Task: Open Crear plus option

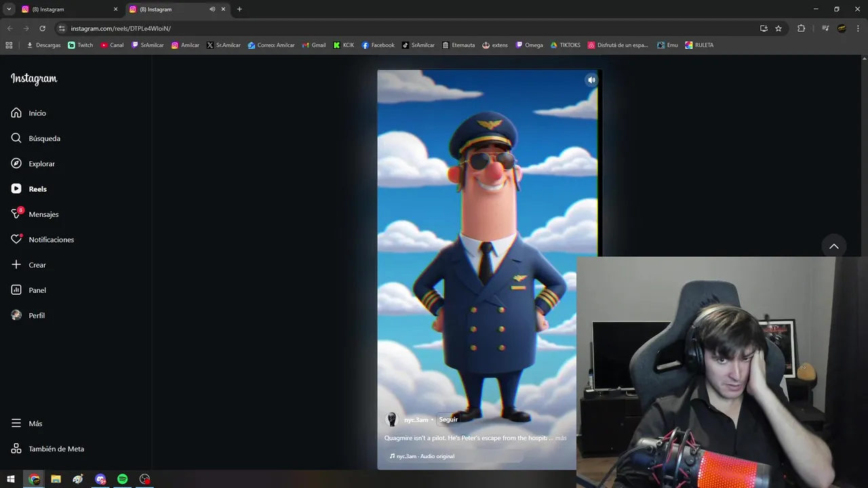Action: [28, 265]
